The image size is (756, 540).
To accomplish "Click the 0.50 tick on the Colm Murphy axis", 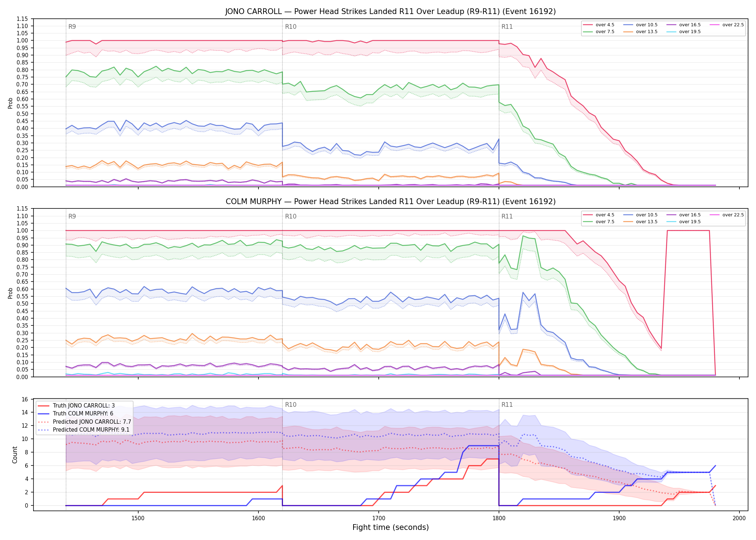I will tap(22, 303).
